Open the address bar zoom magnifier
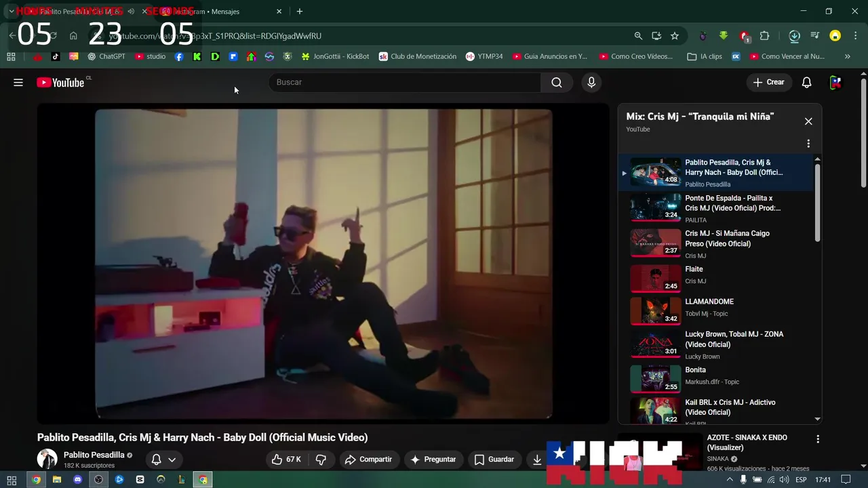This screenshot has height=488, width=868. point(638,36)
